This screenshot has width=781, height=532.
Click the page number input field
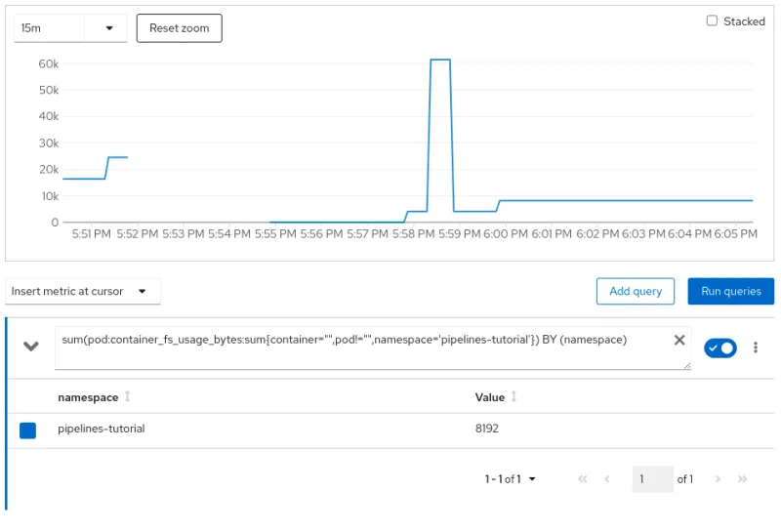coord(652,479)
